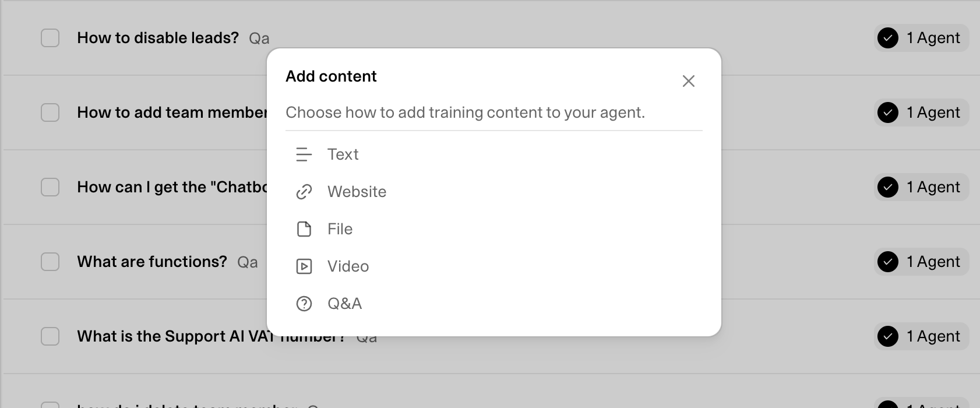Open "How can I get the Chatbot" entry

point(172,187)
